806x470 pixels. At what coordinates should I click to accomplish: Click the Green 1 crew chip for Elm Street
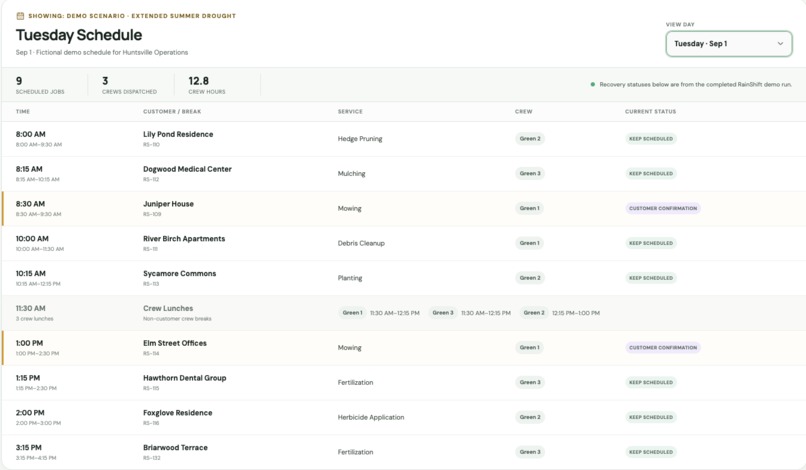[529, 348]
